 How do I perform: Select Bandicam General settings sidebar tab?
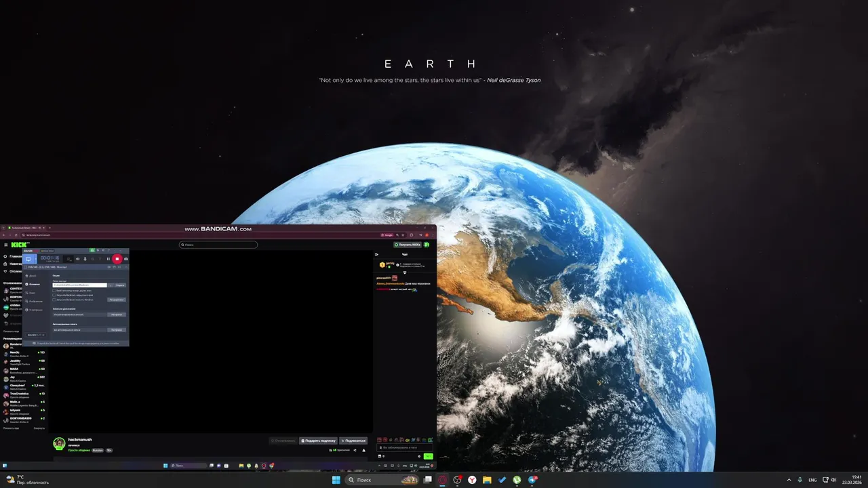tap(32, 285)
